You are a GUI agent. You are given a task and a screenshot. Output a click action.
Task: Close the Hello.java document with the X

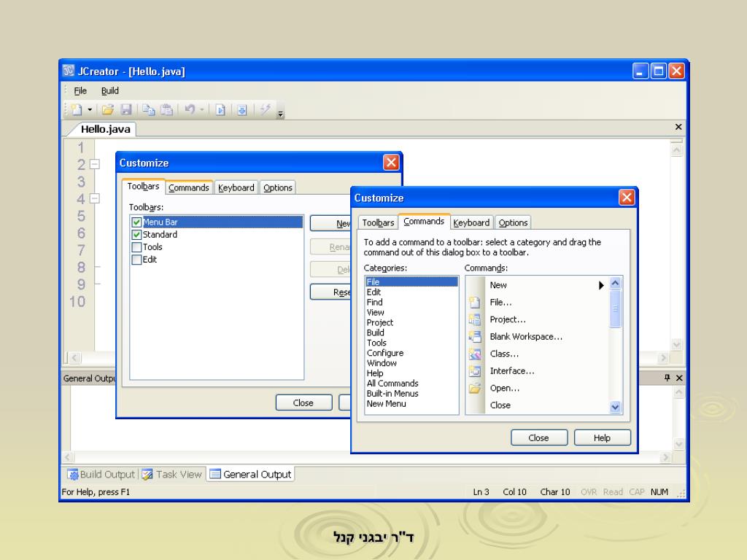(678, 127)
